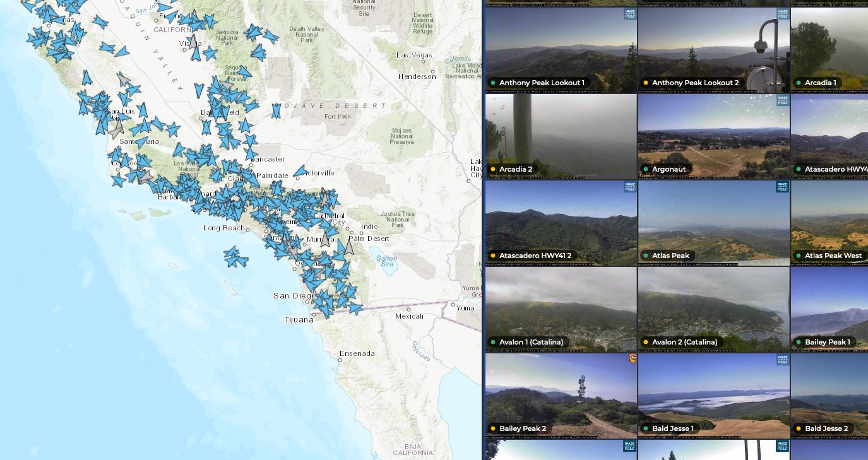Open the Bailey Peak 2 camera thumbnail
The width and height of the screenshot is (868, 460).
[x=561, y=396]
